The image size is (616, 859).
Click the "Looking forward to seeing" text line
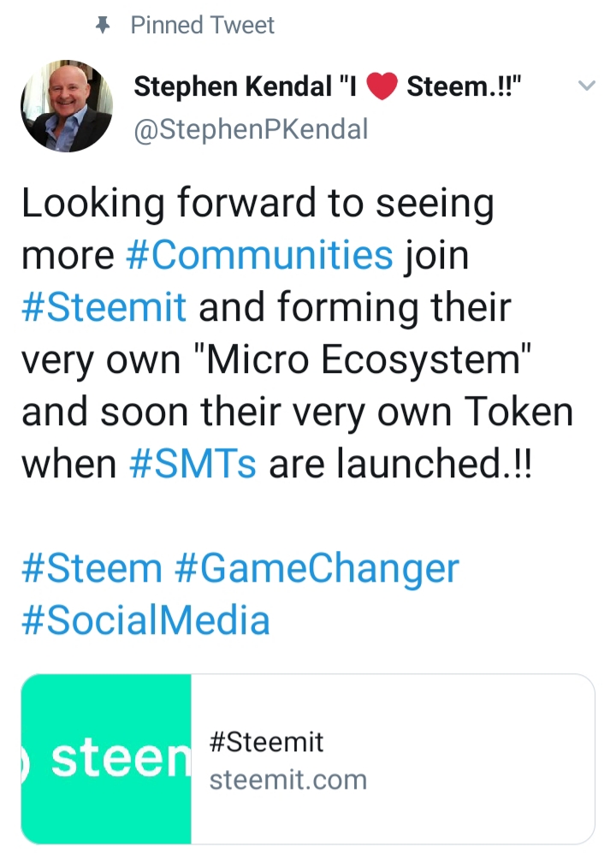[258, 204]
